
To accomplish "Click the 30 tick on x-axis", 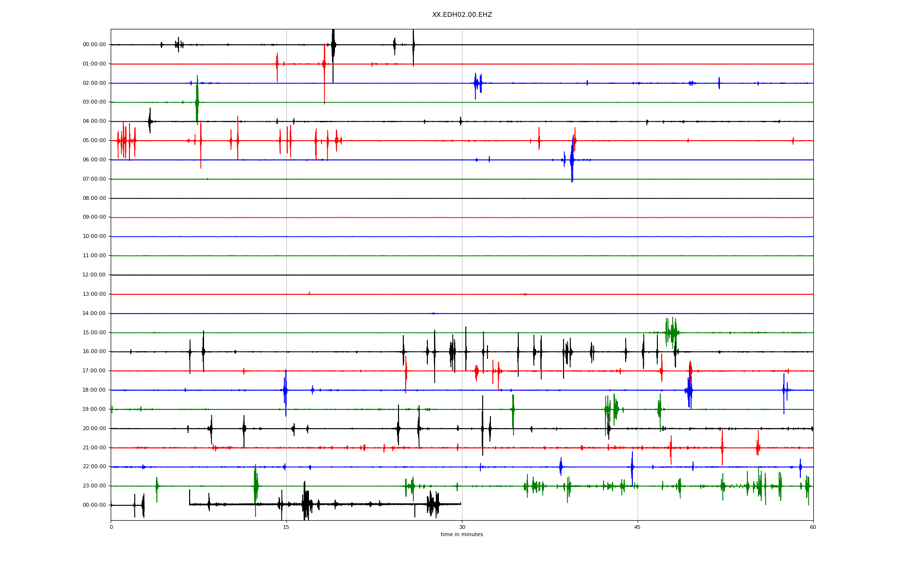I will (462, 527).
